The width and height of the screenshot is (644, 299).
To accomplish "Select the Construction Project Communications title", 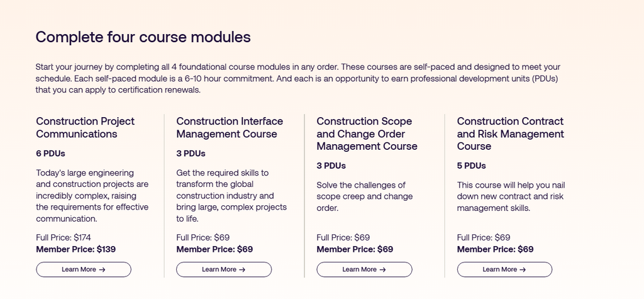I will click(85, 127).
